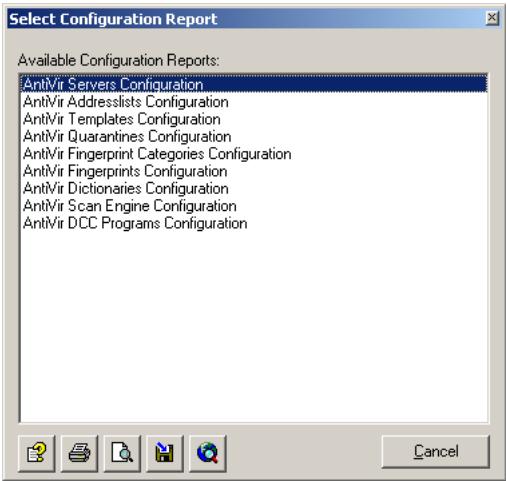Save report using the floppy disk icon
The height and width of the screenshot is (481, 506).
coord(165,453)
